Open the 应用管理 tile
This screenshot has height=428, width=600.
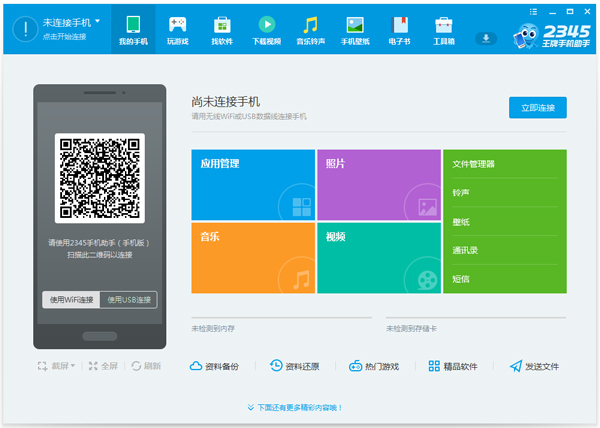point(253,185)
